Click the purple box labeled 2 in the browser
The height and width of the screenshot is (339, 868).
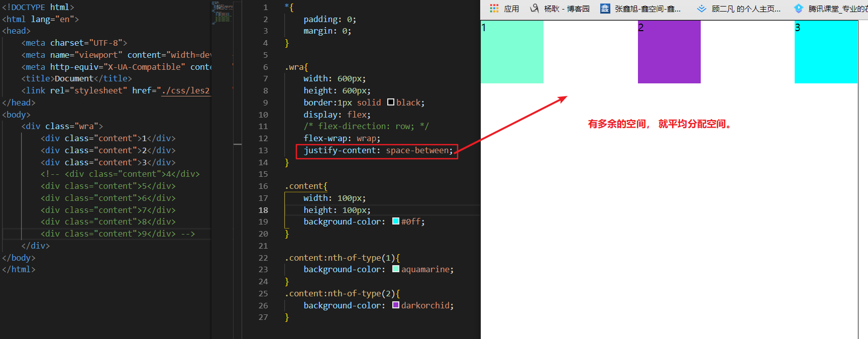[669, 52]
